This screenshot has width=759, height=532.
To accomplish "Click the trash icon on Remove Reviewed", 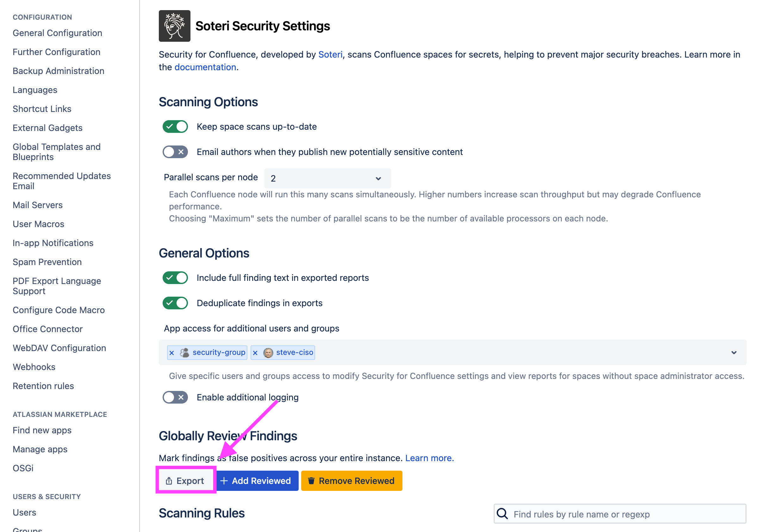I will 311,481.
